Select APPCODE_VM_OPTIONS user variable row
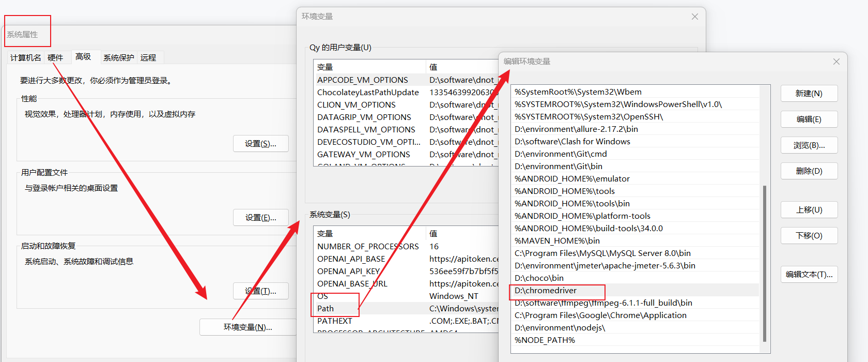The height and width of the screenshot is (362, 868). tap(363, 80)
